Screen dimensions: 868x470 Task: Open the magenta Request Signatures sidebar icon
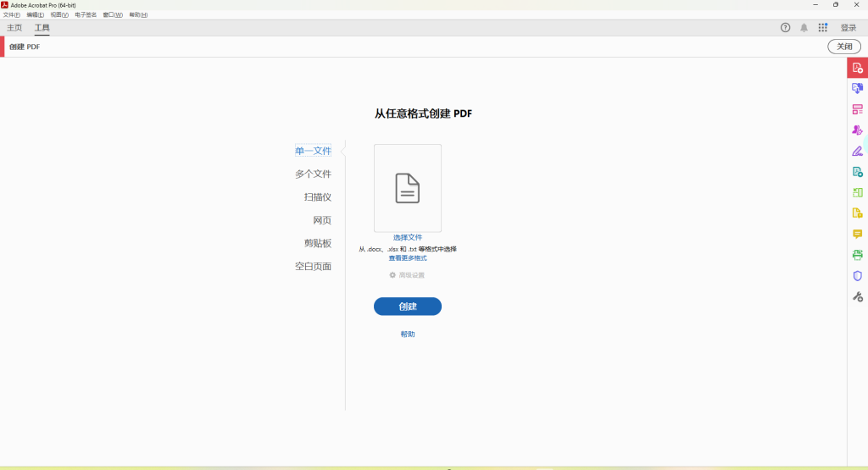(858, 130)
